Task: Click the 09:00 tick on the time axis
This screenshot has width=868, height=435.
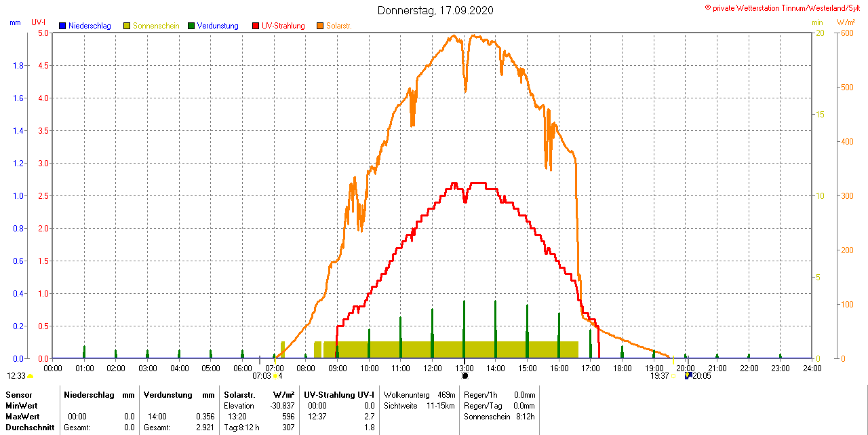Action: pos(338,368)
